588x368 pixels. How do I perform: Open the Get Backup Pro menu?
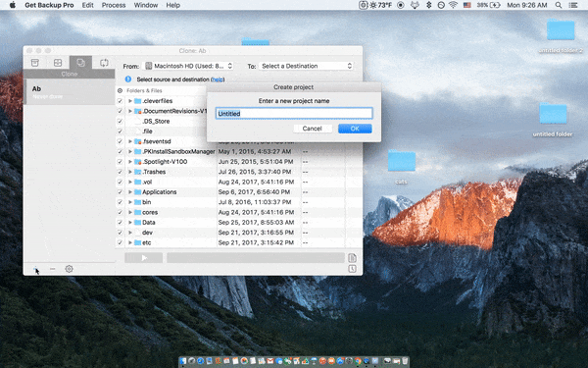tap(49, 5)
